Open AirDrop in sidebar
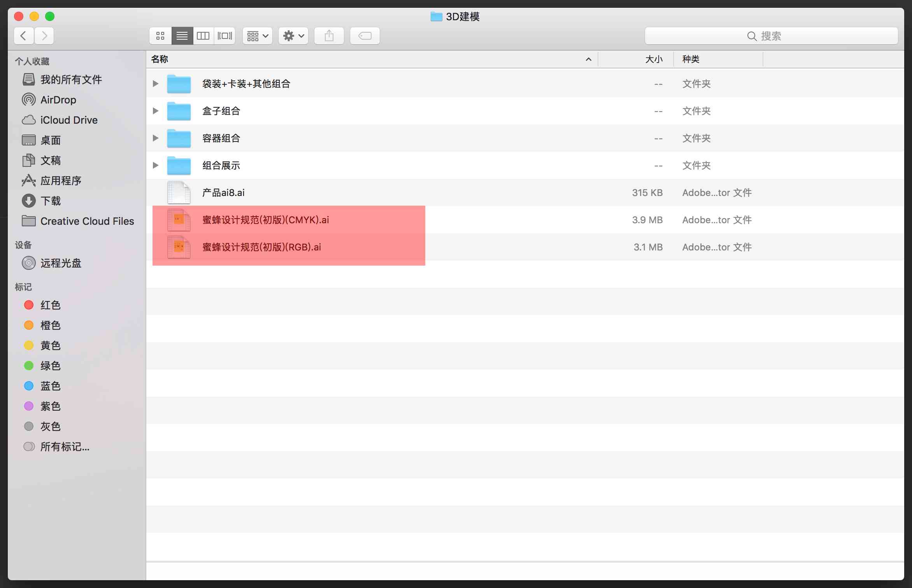Image resolution: width=912 pixels, height=588 pixels. pyautogui.click(x=58, y=100)
